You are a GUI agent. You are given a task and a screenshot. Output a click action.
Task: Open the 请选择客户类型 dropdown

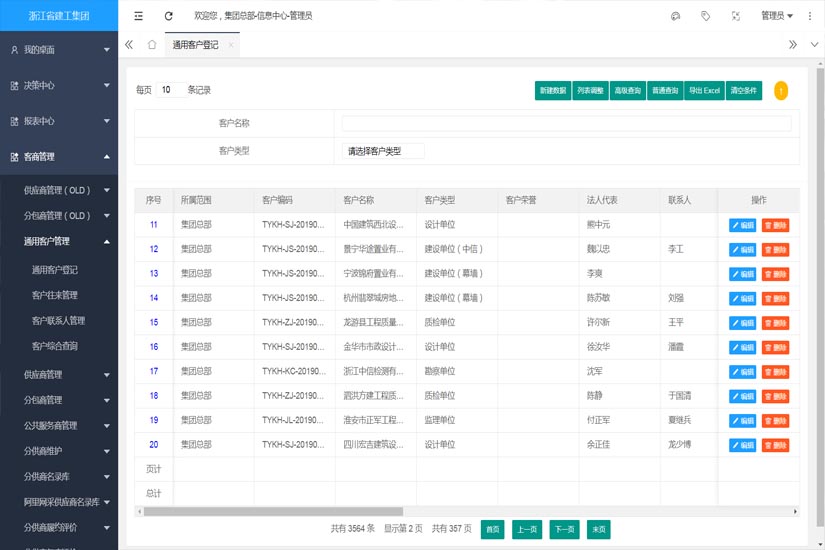[383, 151]
